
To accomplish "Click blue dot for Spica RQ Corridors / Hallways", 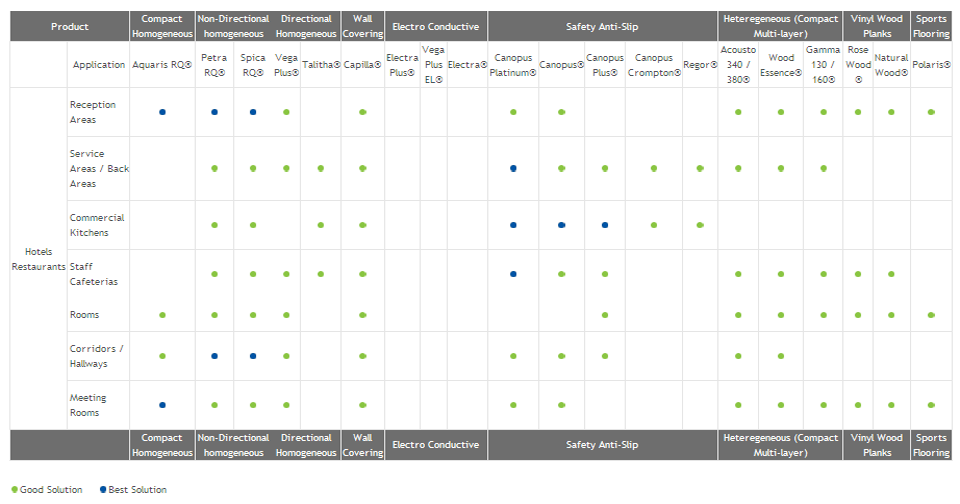I will (253, 356).
